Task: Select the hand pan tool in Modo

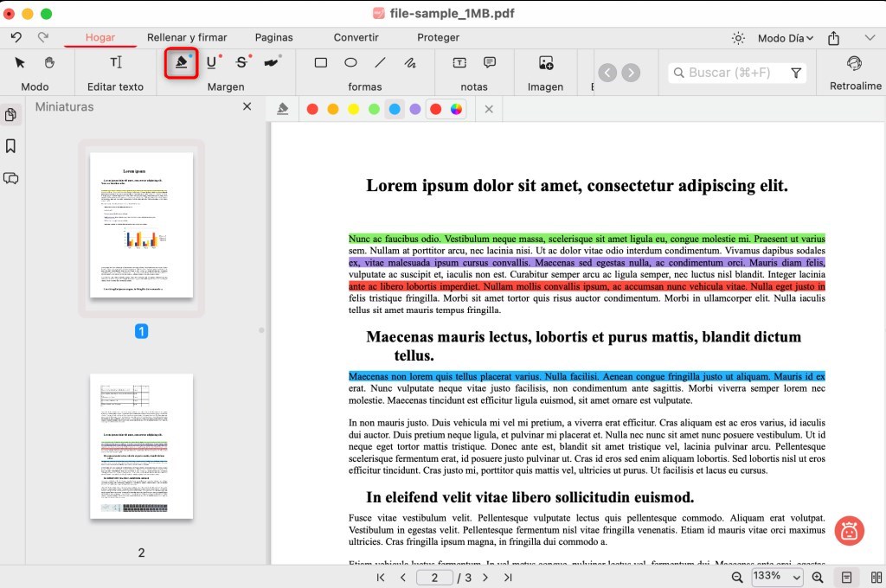Action: (49, 63)
